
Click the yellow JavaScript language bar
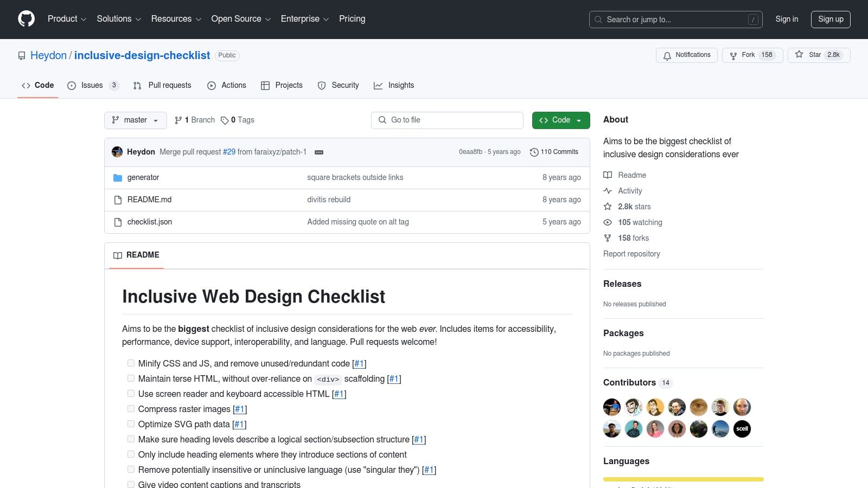[683, 479]
